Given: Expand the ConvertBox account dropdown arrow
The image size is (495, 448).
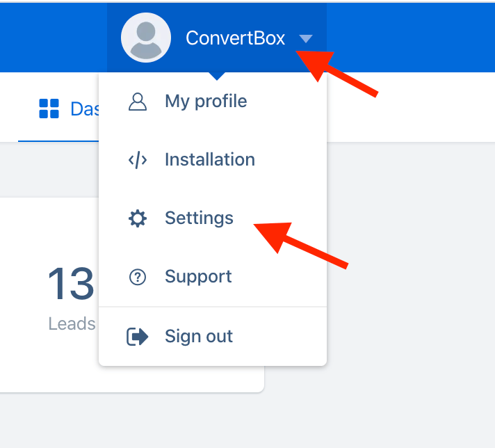Looking at the screenshot, I should click(x=306, y=38).
